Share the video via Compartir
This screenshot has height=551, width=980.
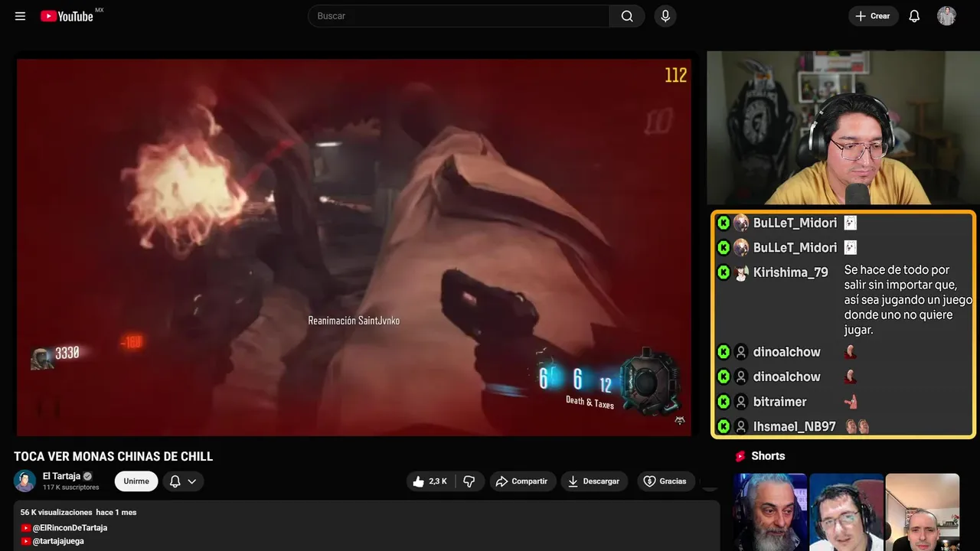[523, 481]
